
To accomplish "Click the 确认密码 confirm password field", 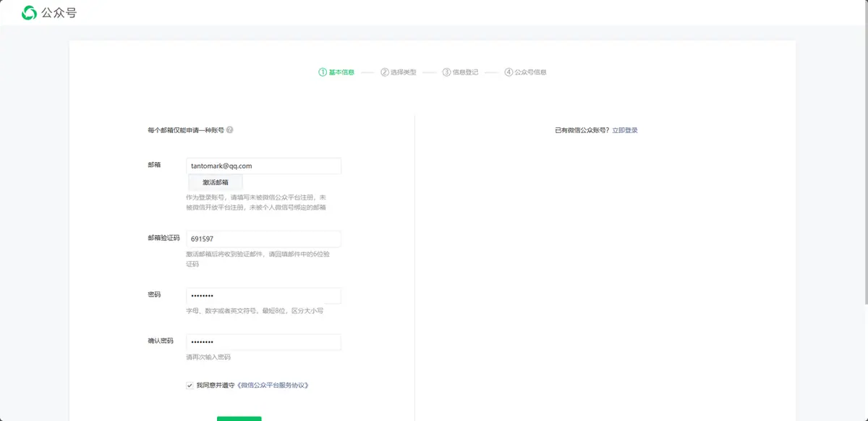I will tap(263, 341).
